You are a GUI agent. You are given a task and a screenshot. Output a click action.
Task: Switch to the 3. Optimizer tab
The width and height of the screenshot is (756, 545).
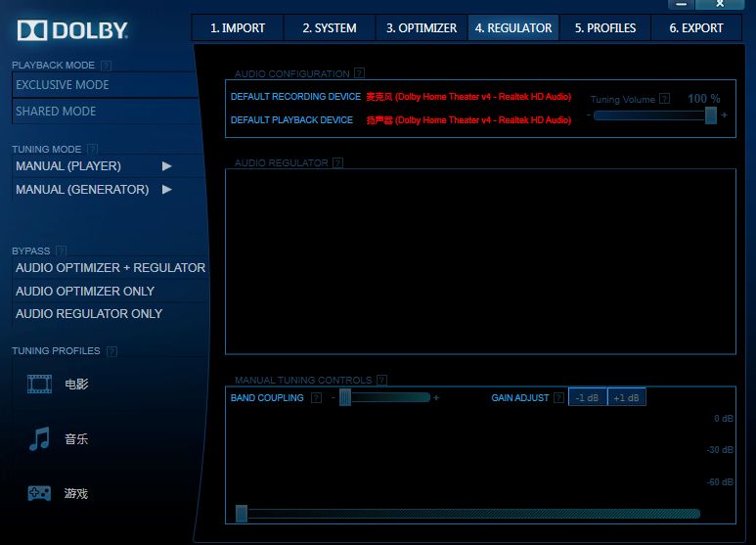pyautogui.click(x=422, y=28)
